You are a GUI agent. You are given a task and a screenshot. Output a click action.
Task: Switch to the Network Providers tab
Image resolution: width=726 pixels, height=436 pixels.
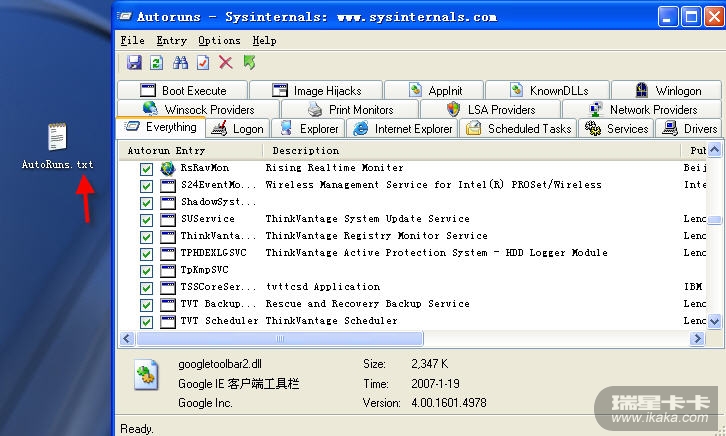click(x=642, y=110)
